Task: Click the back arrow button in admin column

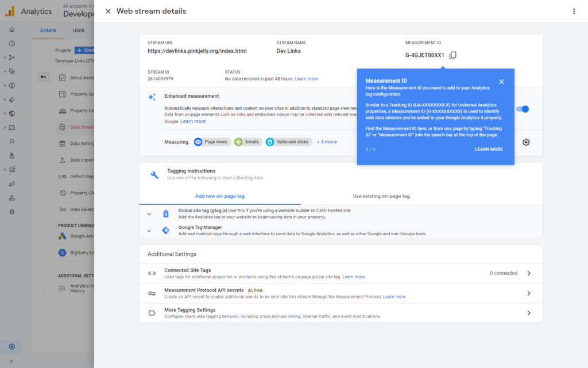Action: coord(44,77)
